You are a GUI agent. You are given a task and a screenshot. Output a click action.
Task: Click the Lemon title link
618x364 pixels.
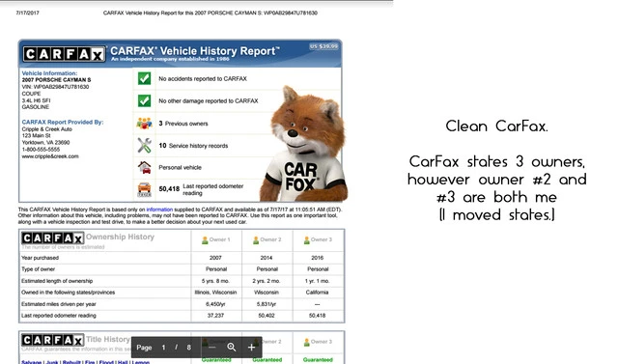141,362
